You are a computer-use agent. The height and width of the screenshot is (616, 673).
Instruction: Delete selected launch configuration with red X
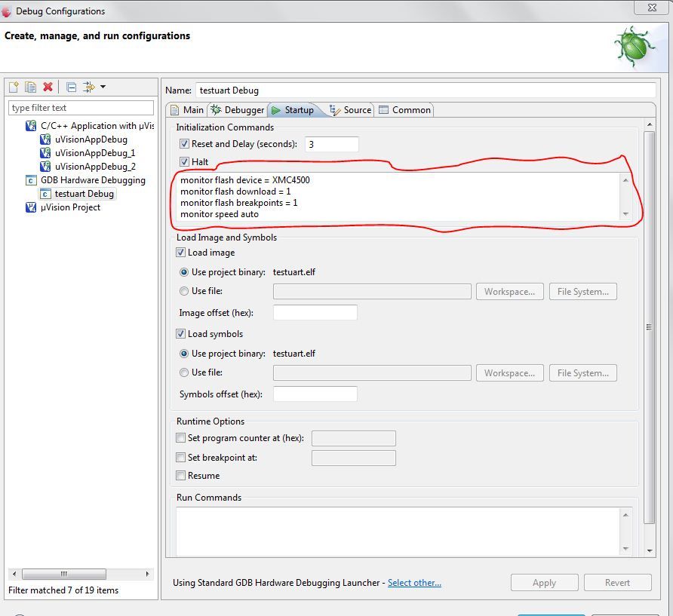click(48, 87)
